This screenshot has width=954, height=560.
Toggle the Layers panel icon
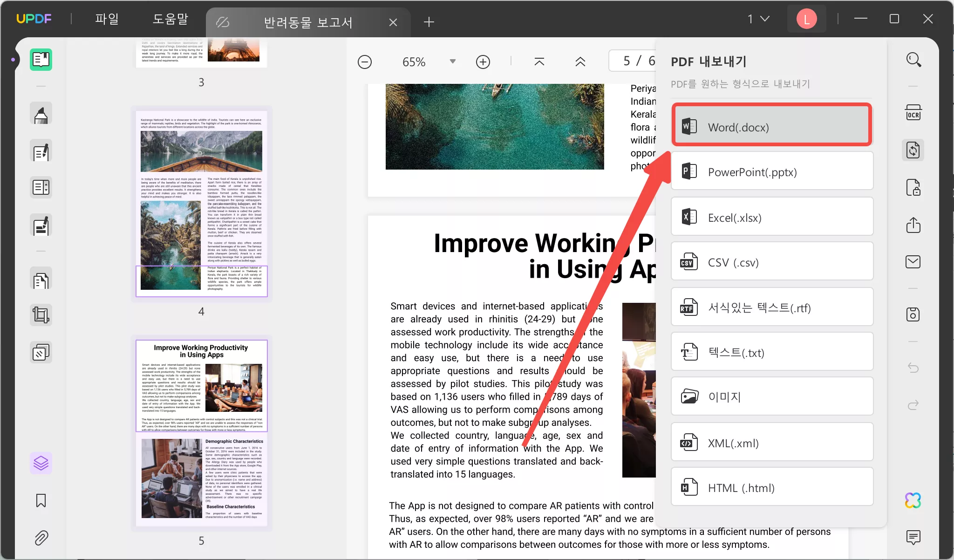(41, 463)
